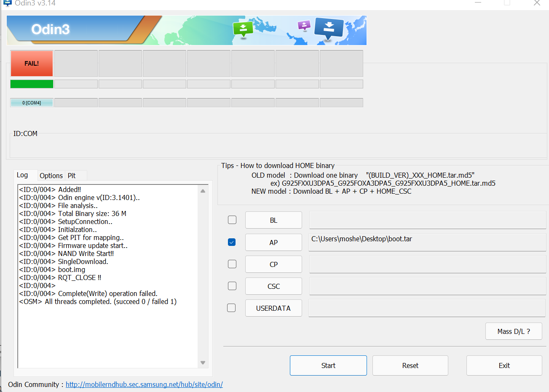Select the Log tab
This screenshot has width=549, height=392.
click(x=22, y=175)
